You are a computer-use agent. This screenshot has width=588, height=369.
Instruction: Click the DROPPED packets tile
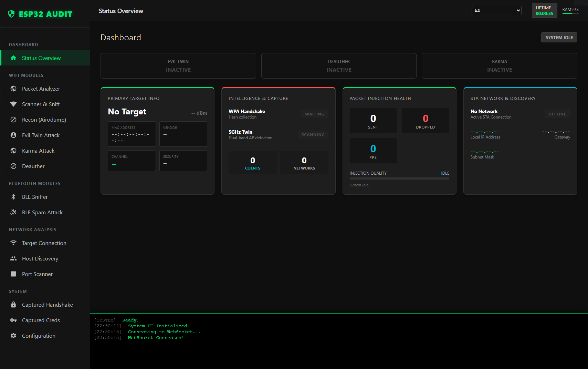click(x=426, y=120)
